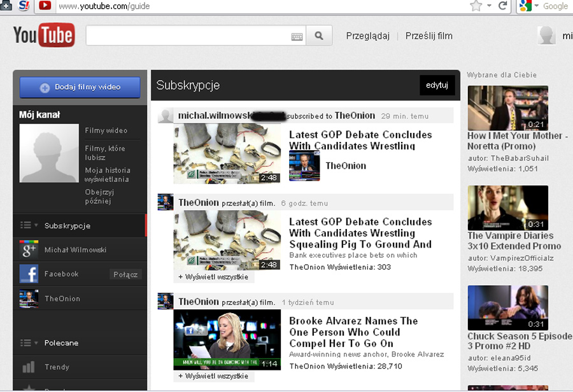Screen dimensions: 573x392
Task: Open the Przeglądaj menu item
Action: pos(367,36)
